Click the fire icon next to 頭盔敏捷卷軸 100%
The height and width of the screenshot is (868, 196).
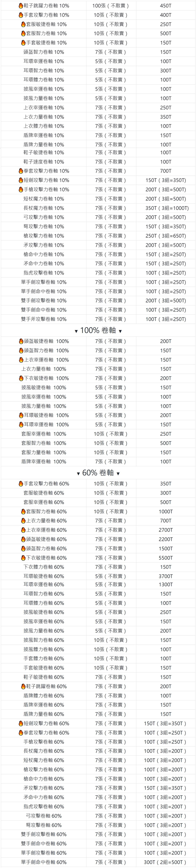pyautogui.click(x=21, y=341)
